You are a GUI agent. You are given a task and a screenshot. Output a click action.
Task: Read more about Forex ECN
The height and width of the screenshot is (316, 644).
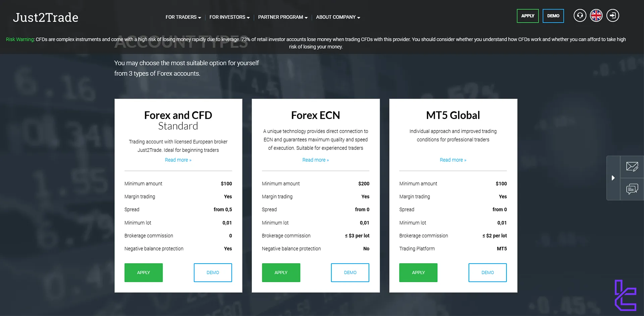click(x=316, y=160)
